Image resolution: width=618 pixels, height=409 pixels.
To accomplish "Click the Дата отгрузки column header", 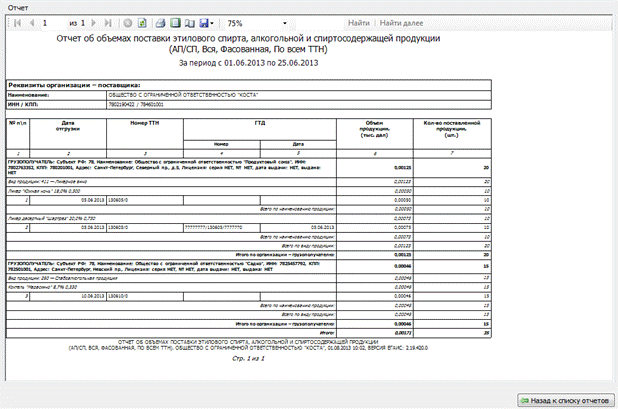I will (68, 134).
